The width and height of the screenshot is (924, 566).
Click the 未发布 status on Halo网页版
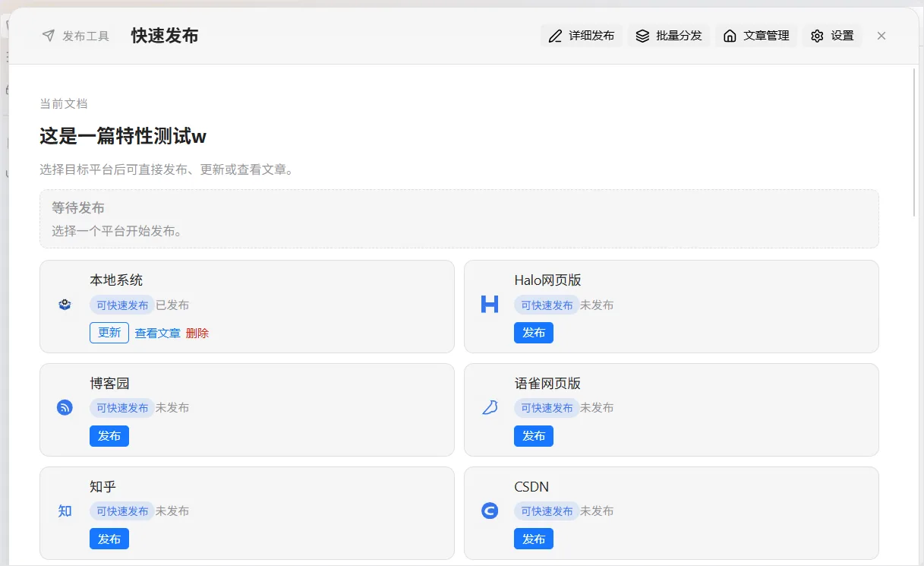pyautogui.click(x=597, y=305)
